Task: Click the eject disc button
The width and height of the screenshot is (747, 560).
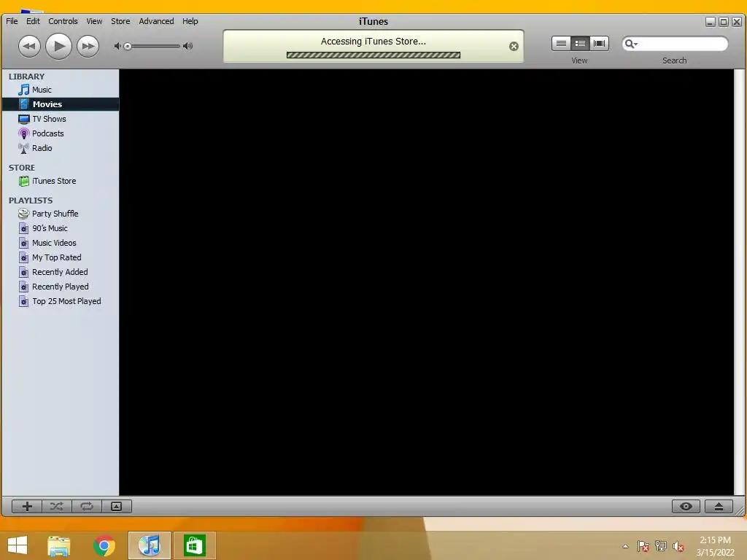Action: 719,506
